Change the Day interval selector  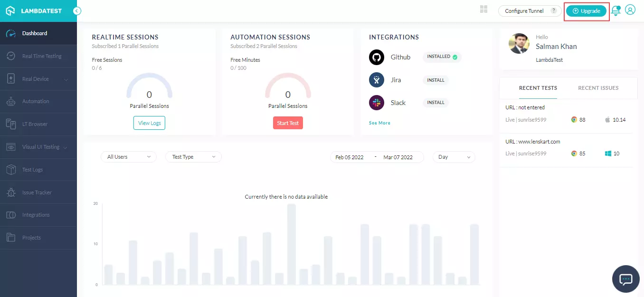(x=454, y=157)
